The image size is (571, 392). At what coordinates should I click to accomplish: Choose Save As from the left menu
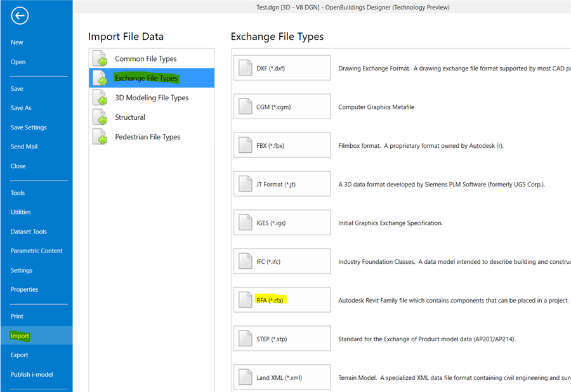[21, 108]
